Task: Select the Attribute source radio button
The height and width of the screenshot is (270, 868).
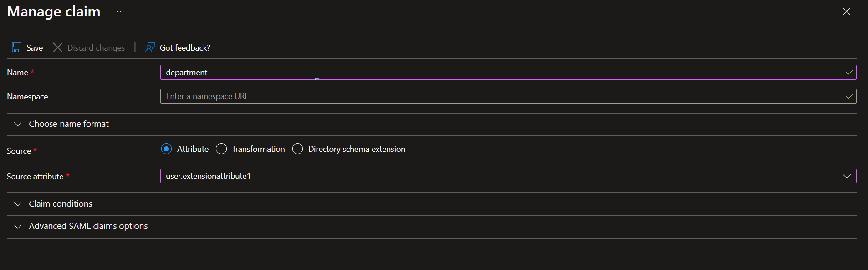Action: coord(167,149)
